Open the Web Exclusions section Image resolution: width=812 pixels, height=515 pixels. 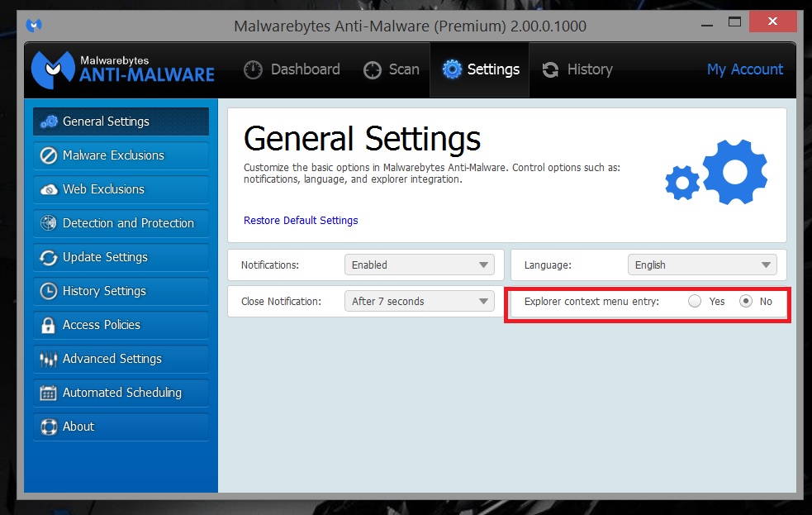[x=121, y=189]
